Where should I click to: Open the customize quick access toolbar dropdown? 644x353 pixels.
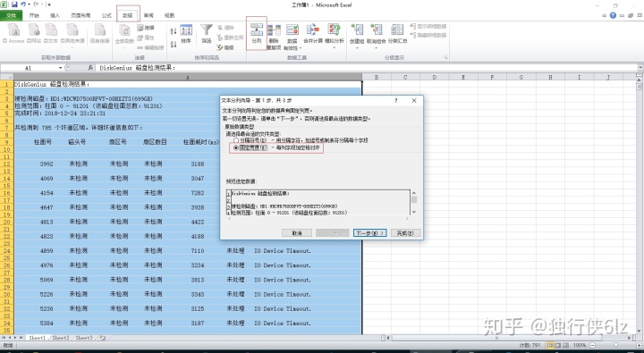coord(49,5)
